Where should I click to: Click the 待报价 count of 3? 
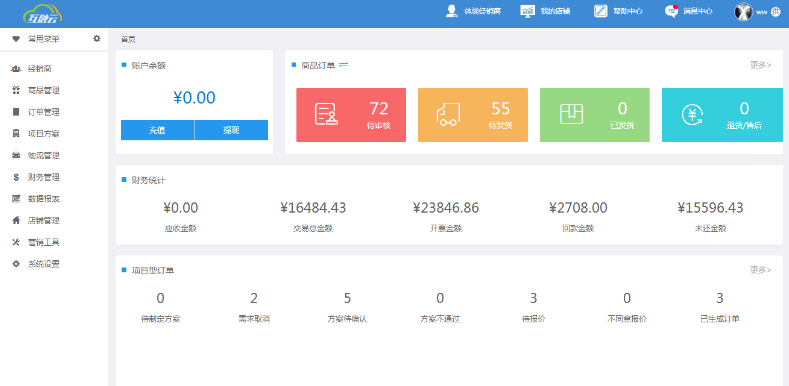[x=533, y=298]
